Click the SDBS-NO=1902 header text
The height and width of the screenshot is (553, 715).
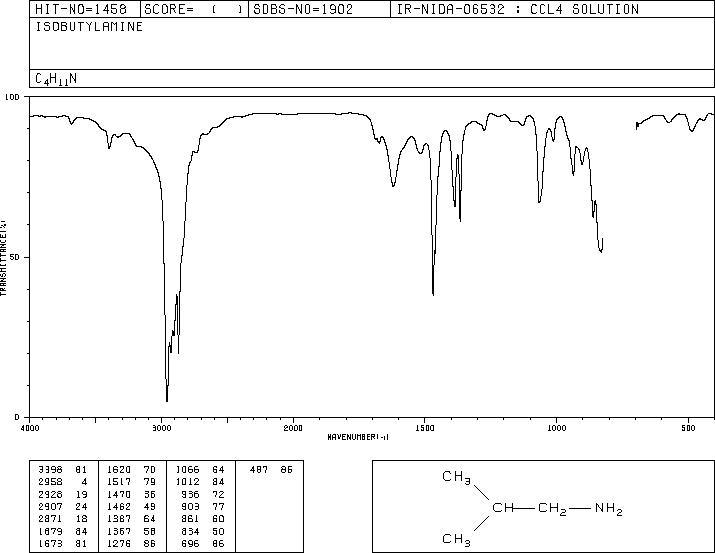click(x=303, y=9)
